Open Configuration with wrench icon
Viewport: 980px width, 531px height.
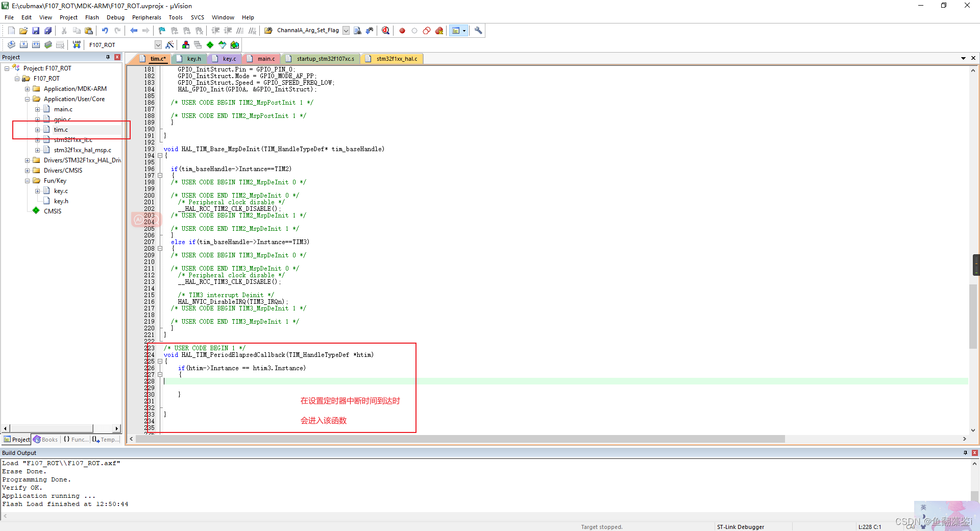478,31
